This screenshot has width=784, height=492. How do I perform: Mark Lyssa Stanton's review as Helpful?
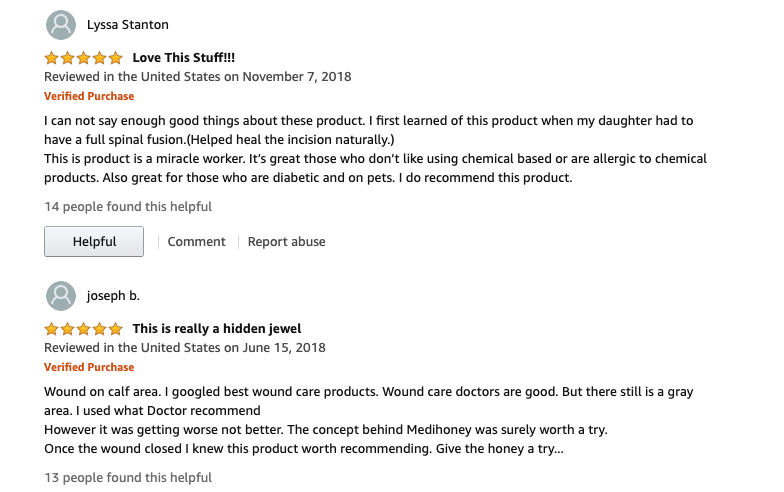click(94, 242)
